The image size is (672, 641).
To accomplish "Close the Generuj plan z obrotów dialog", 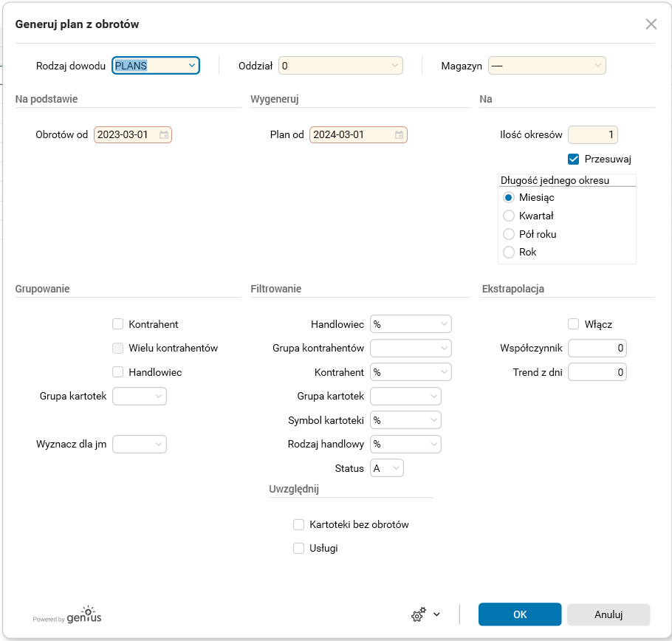I will (651, 24).
